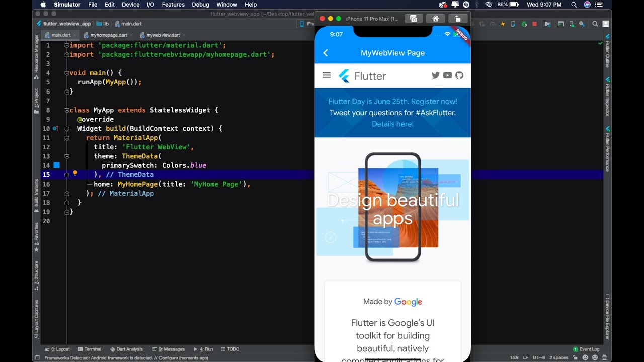
Task: Open the TODO tool window
Action: [x=230, y=349]
